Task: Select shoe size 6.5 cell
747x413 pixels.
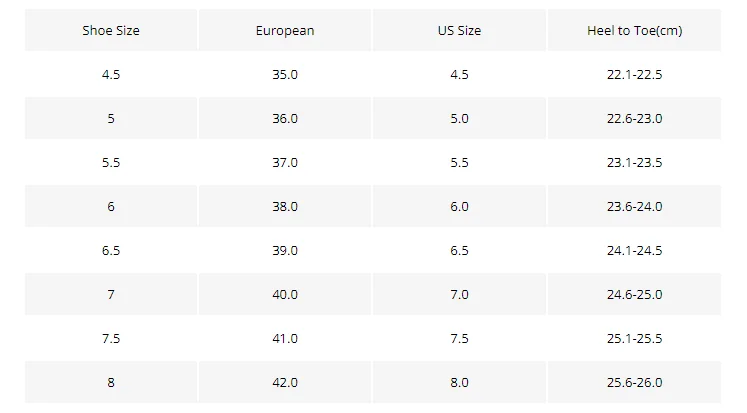Action: tap(111, 251)
